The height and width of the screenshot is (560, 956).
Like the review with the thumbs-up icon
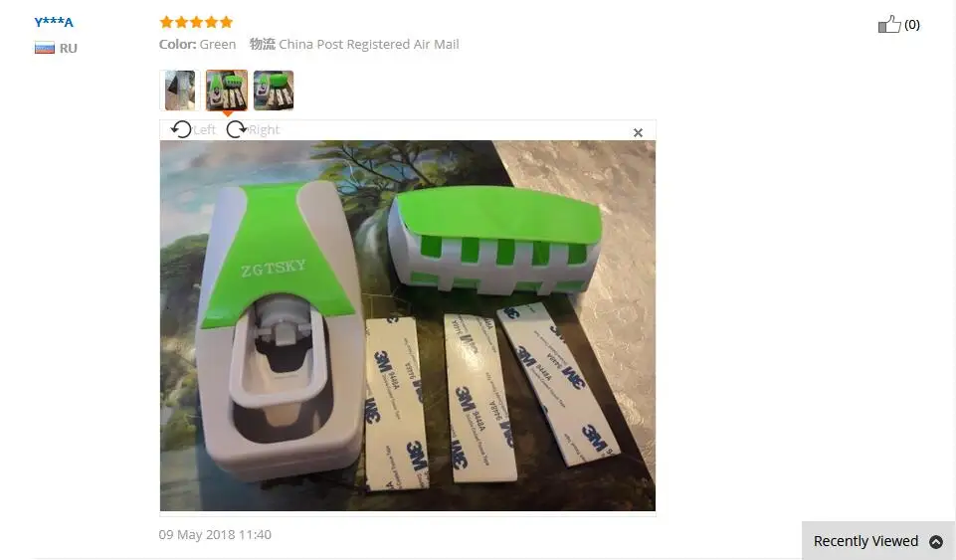(x=889, y=24)
